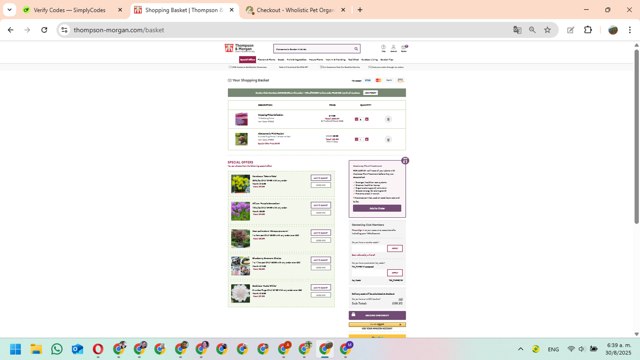Close the Verify Codes — SimplyCodes tab

click(120, 10)
